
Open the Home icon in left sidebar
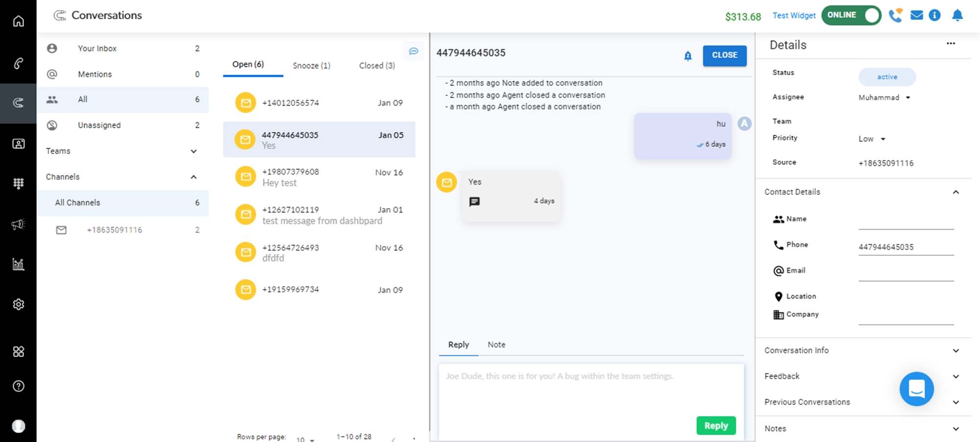click(x=18, y=21)
